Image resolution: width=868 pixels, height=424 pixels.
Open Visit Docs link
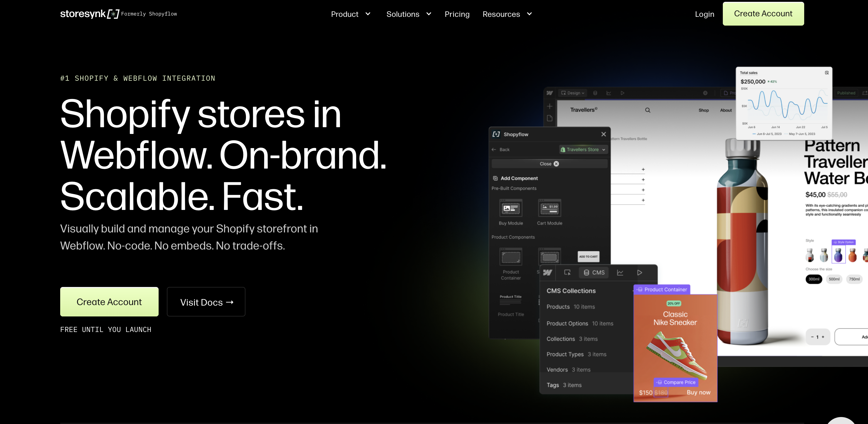pyautogui.click(x=206, y=302)
